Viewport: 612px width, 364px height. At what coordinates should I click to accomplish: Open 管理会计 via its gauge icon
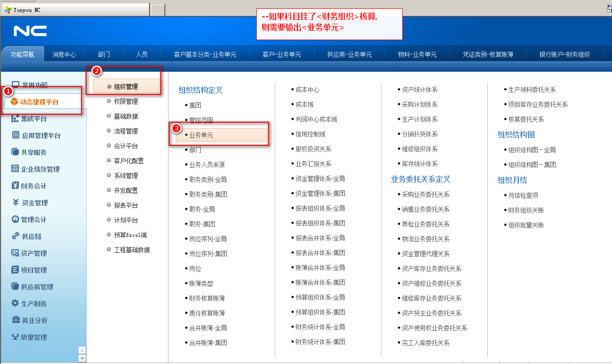tap(15, 220)
